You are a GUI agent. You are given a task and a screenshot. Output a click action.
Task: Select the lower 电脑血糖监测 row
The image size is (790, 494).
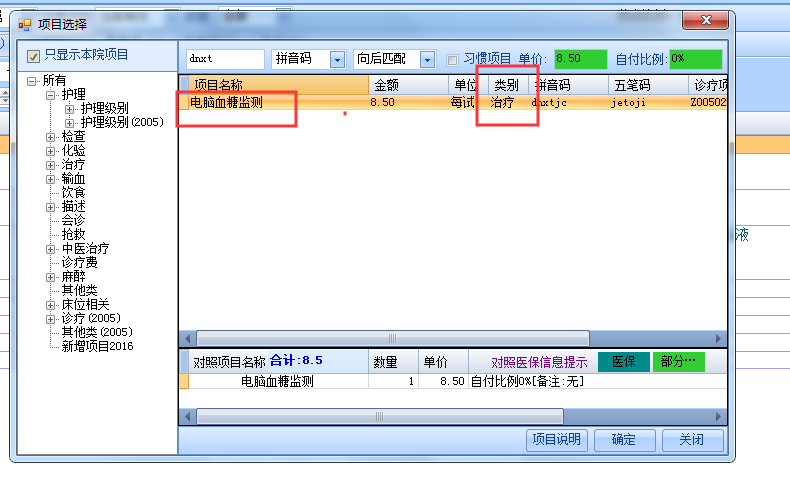pos(453,381)
